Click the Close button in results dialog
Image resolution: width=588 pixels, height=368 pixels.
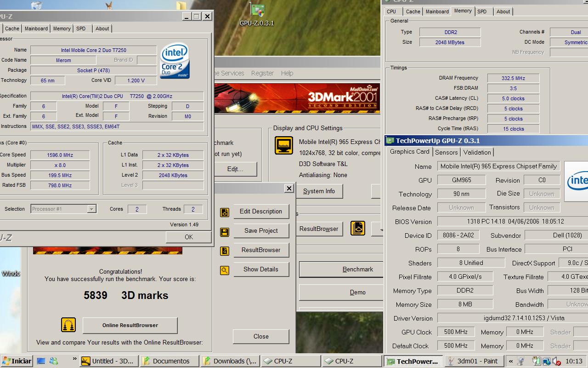(261, 337)
